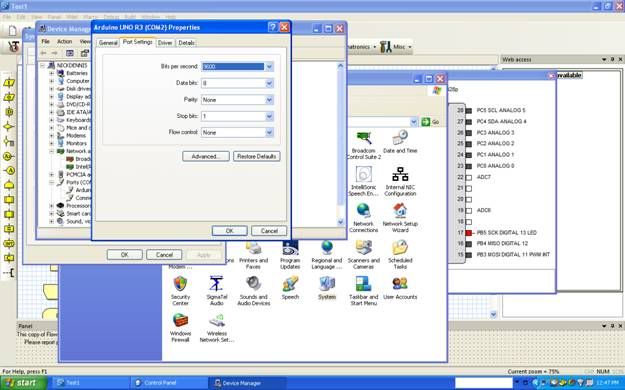Click OK in Arduino UNO R3 Properties dialog
This screenshot has width=625, height=390.
[x=230, y=231]
